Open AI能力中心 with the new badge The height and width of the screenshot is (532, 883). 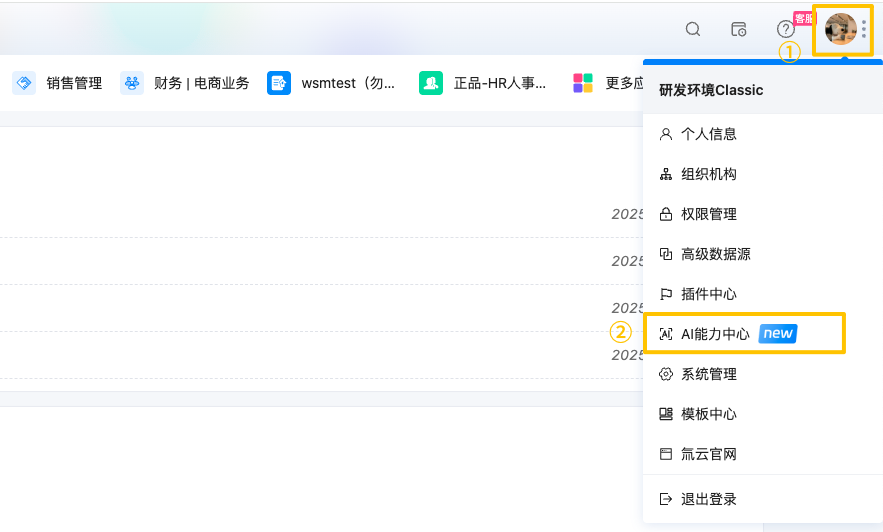pos(715,334)
